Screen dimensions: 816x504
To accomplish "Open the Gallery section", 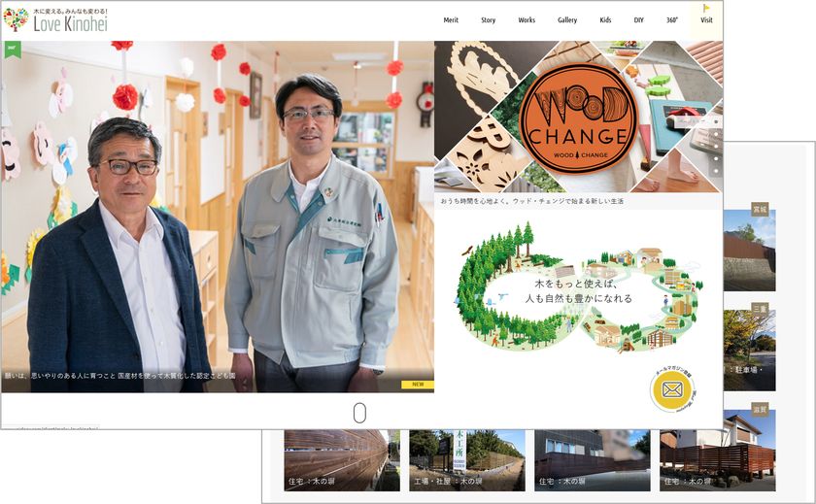I will (x=566, y=20).
